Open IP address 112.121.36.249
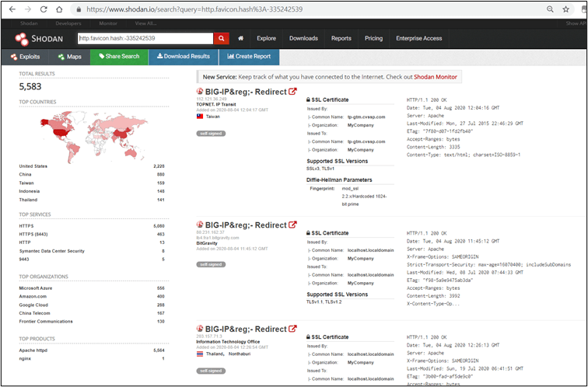 click(212, 99)
